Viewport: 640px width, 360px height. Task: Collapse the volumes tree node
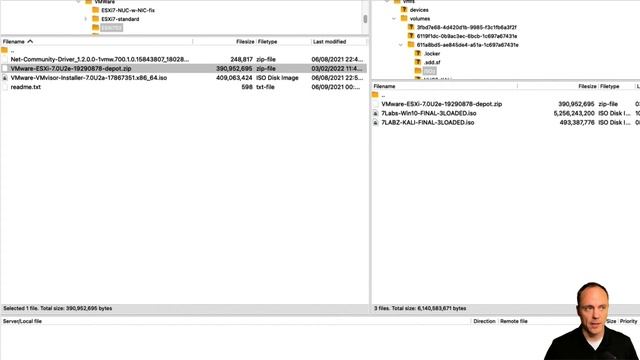394,18
